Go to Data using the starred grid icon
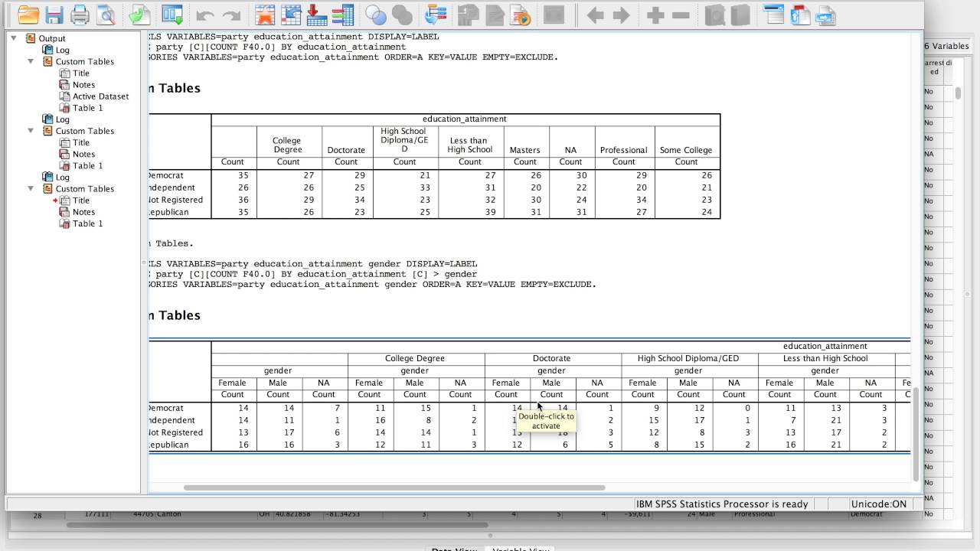The image size is (980, 551). point(265,15)
